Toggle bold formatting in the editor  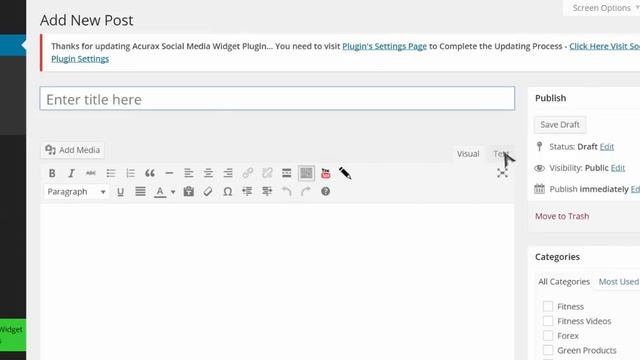52,173
